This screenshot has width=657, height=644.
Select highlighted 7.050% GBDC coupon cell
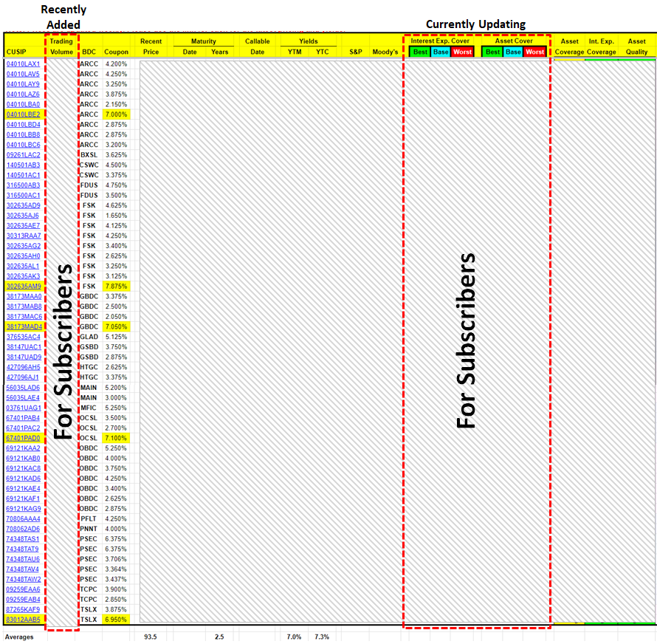click(x=116, y=326)
